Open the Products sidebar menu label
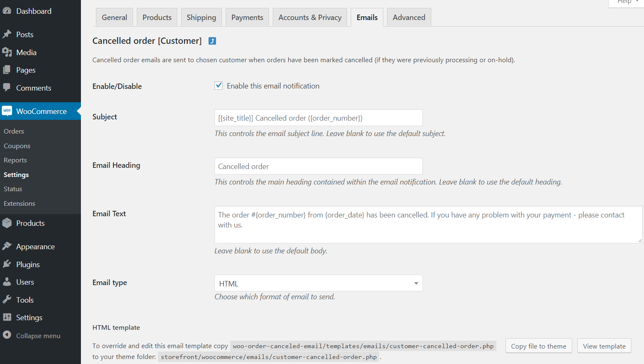 tap(30, 223)
